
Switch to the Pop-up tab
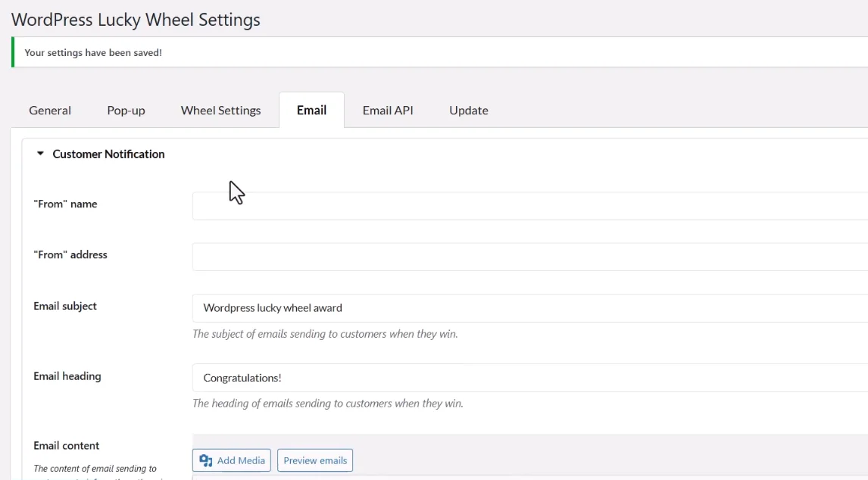[x=126, y=111]
